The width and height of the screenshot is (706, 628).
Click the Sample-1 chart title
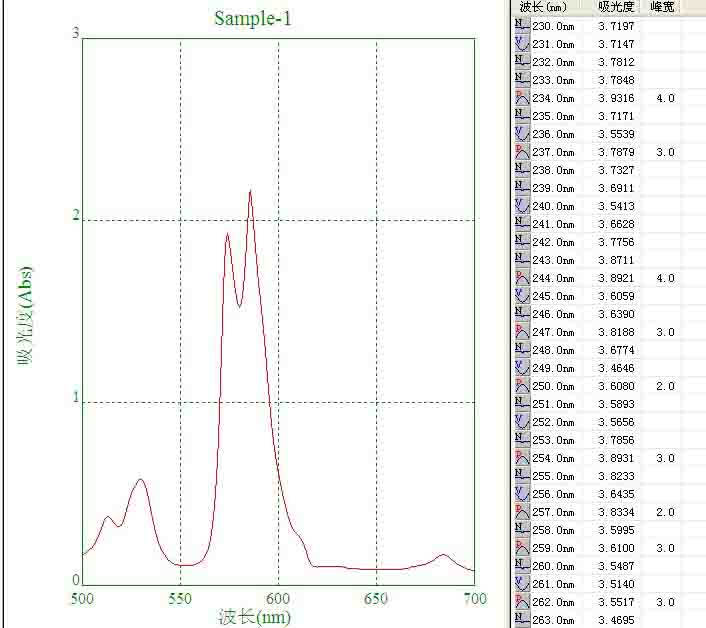pos(253,18)
